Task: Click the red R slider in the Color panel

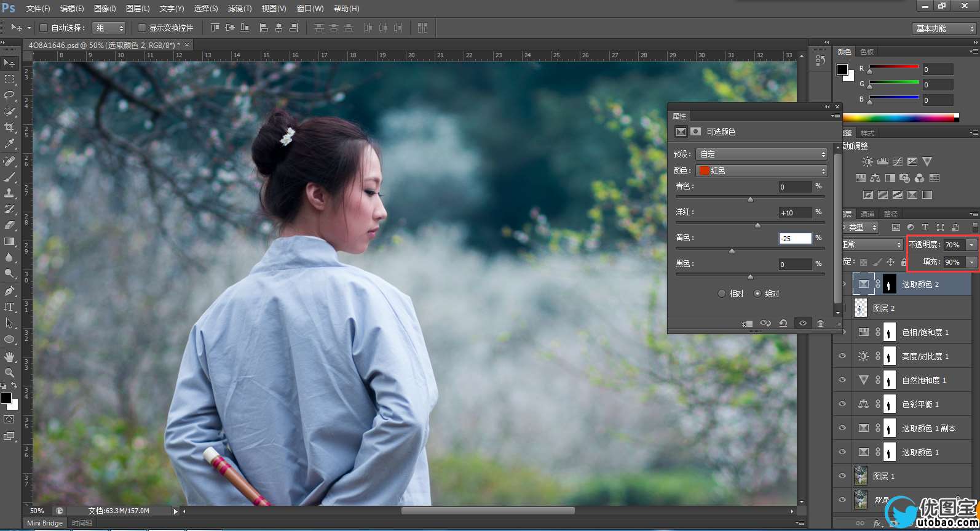Action: (x=893, y=67)
